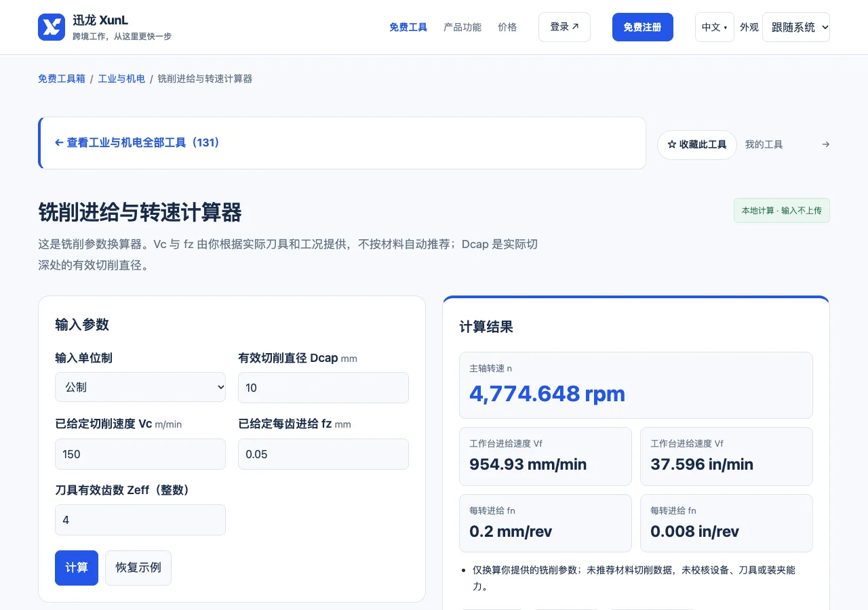Open the 价格 nav item
This screenshot has width=868, height=610.
507,27
